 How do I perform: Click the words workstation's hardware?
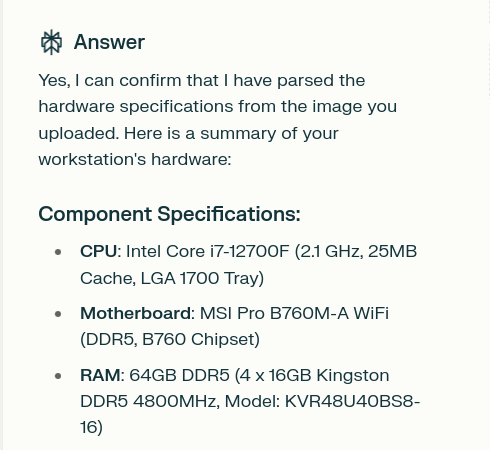tap(133, 159)
